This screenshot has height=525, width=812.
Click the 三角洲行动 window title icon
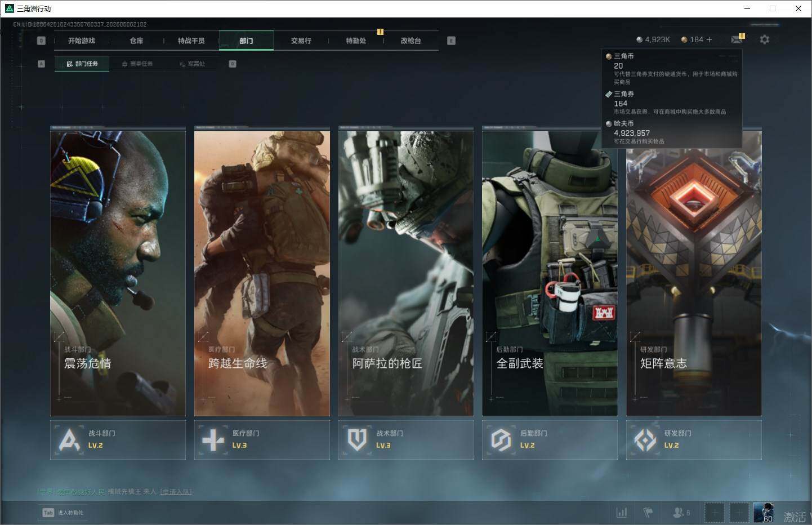click(x=10, y=8)
